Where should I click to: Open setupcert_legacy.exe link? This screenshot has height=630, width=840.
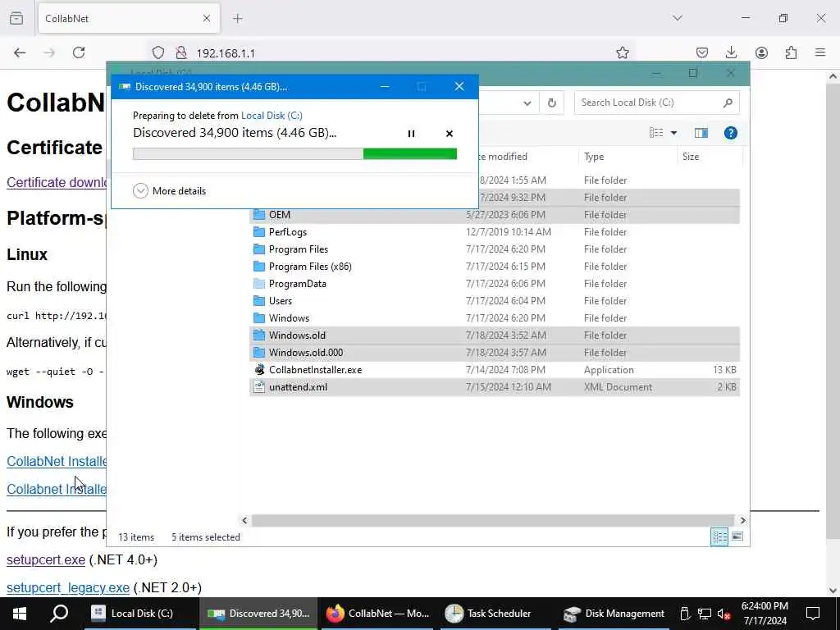(x=68, y=587)
